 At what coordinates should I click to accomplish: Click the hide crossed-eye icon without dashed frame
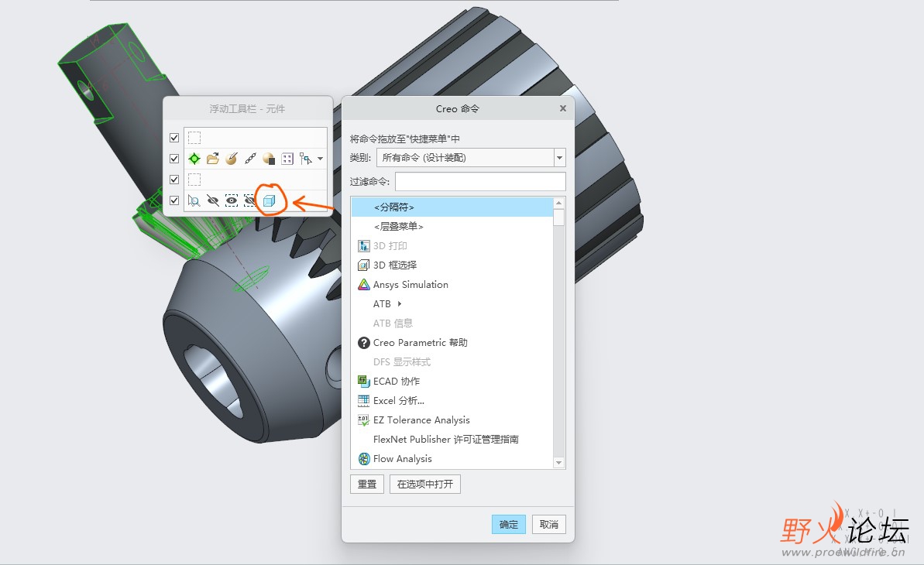[213, 201]
